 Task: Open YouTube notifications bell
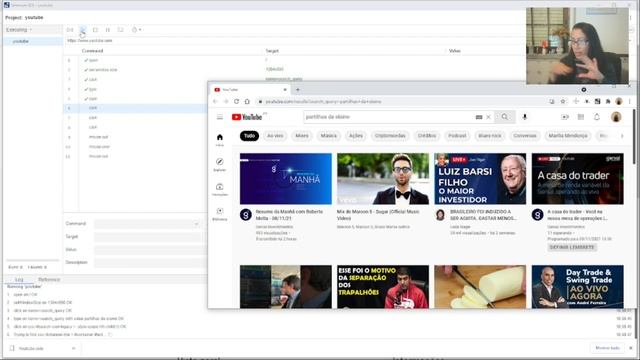point(597,117)
